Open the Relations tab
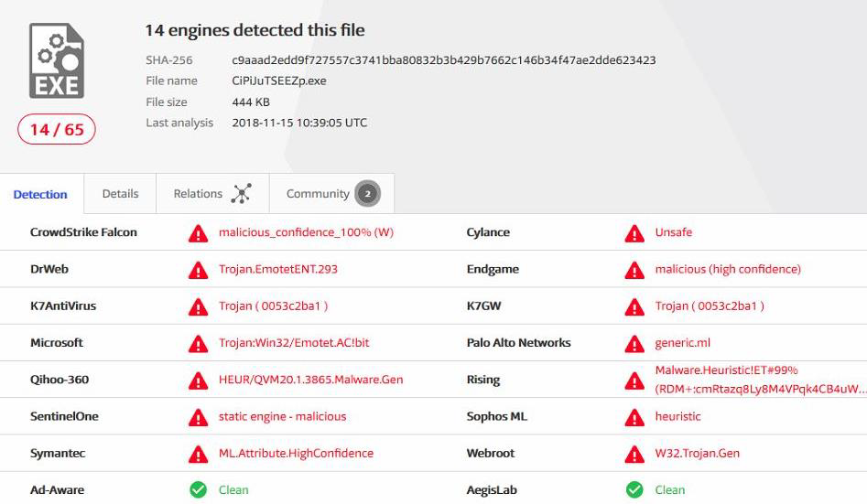The width and height of the screenshot is (867, 504). pos(199,194)
